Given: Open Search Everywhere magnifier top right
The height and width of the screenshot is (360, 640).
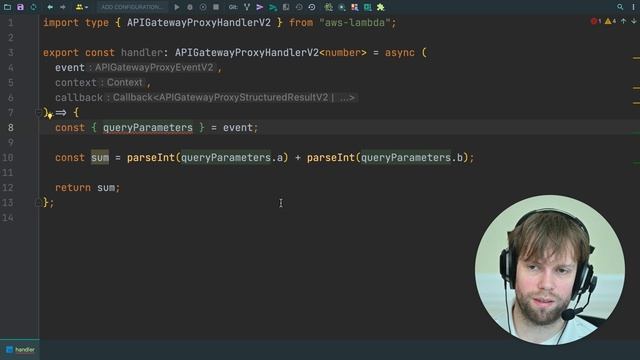Looking at the screenshot, I should pos(620,7).
